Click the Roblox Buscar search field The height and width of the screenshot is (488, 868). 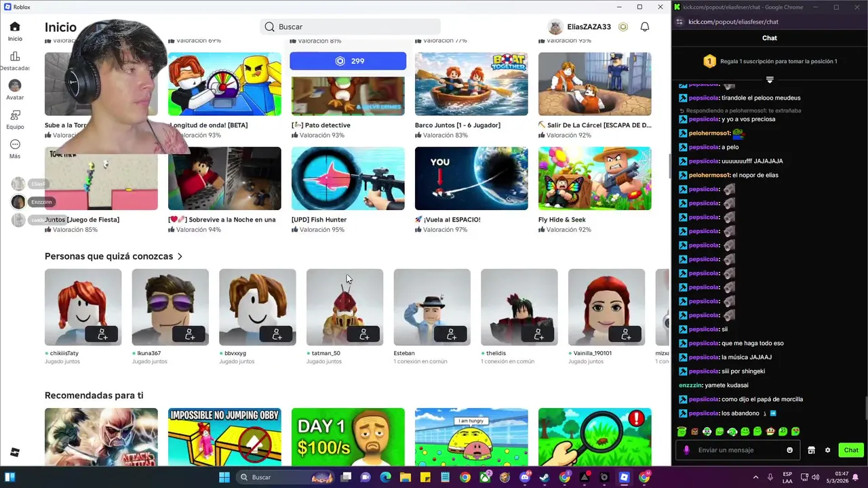coord(350,26)
